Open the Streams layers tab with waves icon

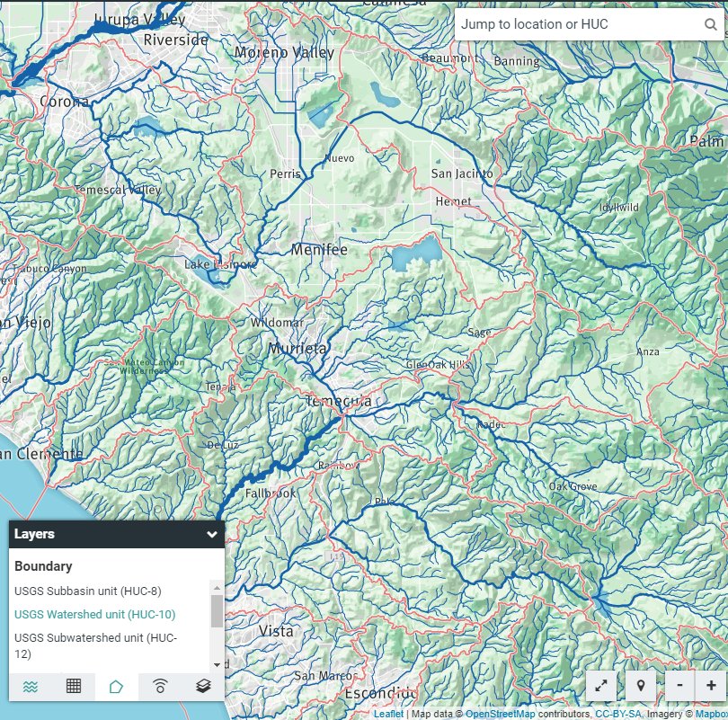pos(31,686)
